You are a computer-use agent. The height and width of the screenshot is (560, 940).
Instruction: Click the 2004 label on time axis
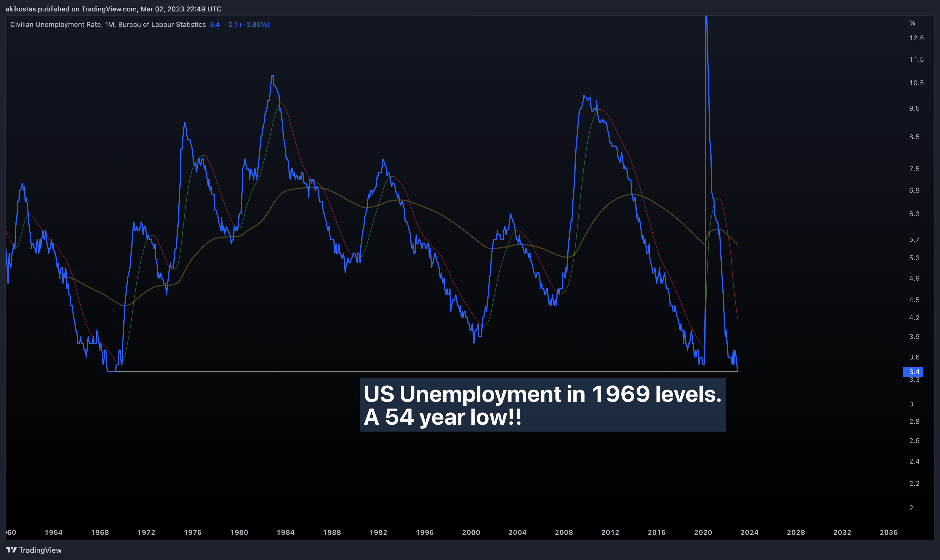(x=518, y=533)
